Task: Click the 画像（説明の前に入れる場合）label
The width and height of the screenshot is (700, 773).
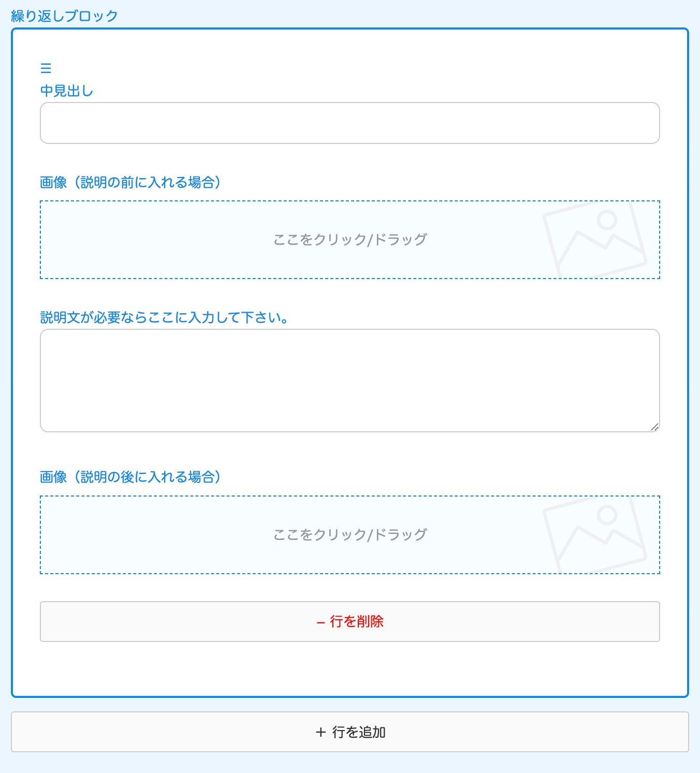Action: (130, 182)
